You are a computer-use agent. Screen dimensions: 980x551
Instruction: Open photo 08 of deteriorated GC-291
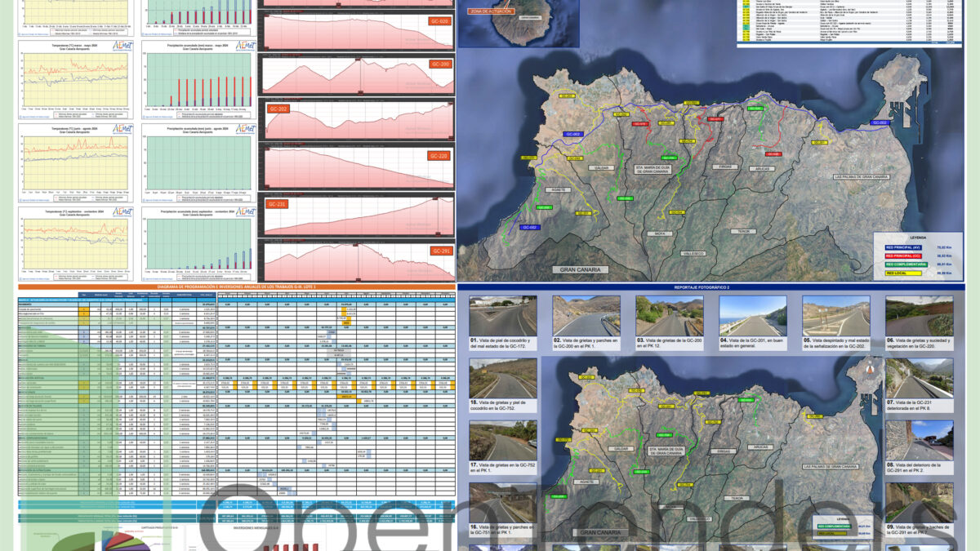(x=919, y=439)
